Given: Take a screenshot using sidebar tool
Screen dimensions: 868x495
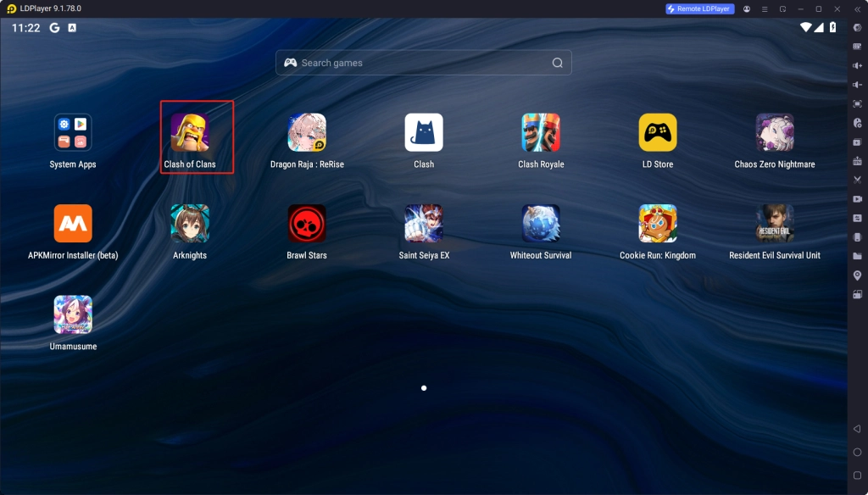Looking at the screenshot, I should click(856, 180).
